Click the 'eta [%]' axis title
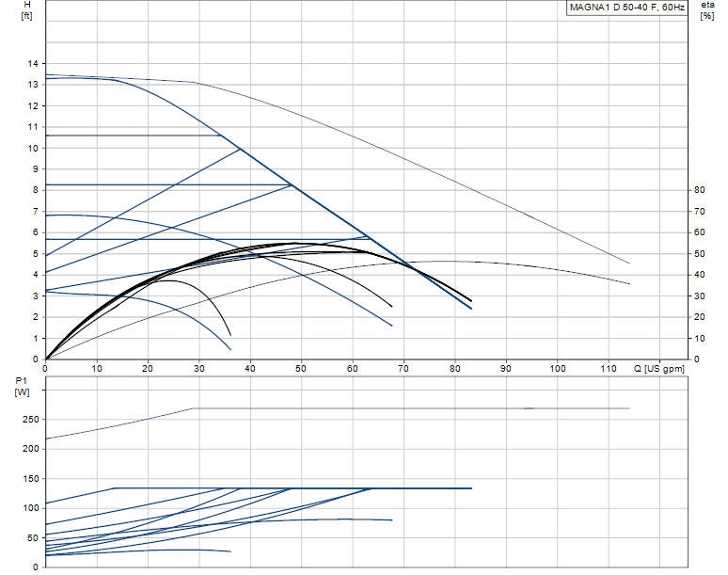Image resolution: width=728 pixels, height=575 pixels. coord(707,10)
